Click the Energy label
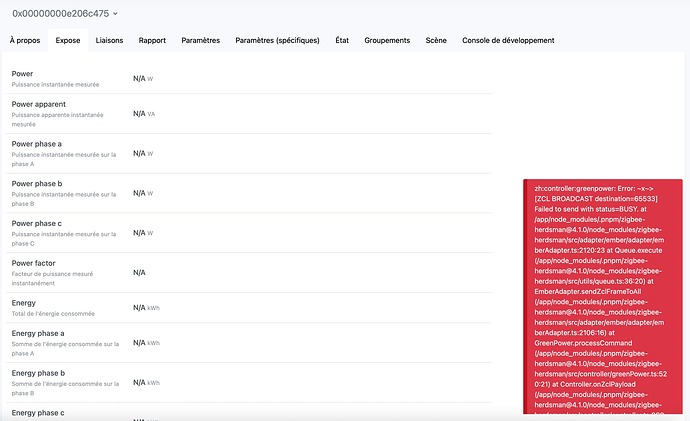 coord(24,303)
